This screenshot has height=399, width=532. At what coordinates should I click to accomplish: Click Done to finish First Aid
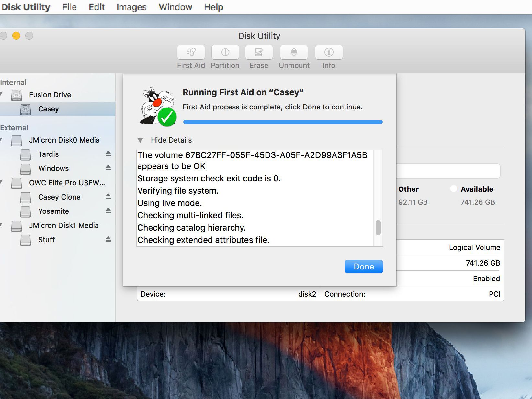[364, 267]
